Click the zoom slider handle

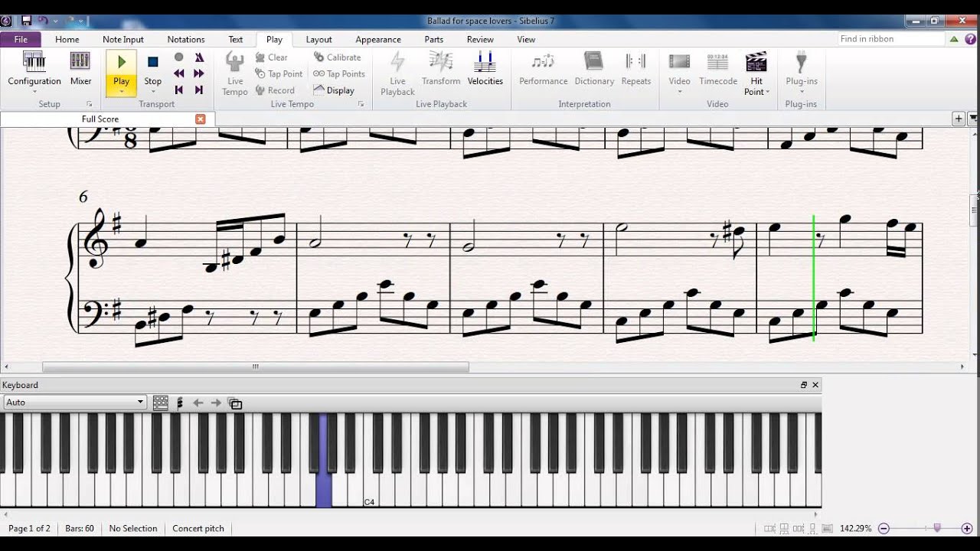tap(937, 528)
